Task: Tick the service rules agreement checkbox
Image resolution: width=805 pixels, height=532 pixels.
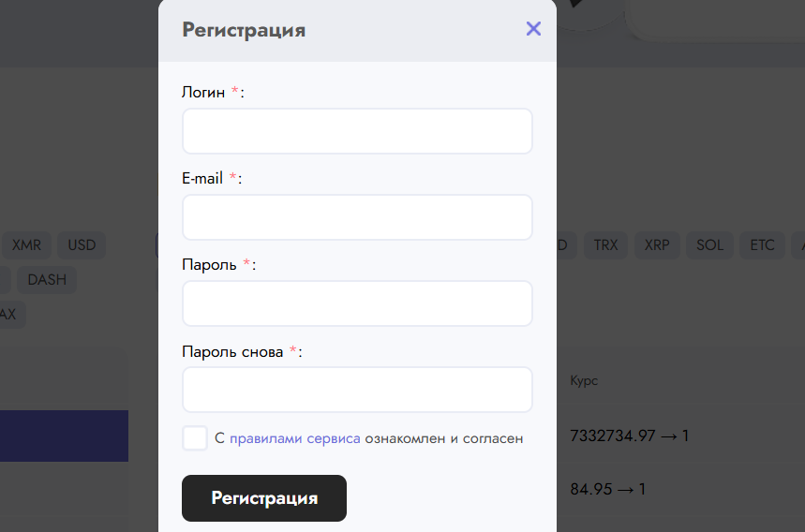Action: coord(195,438)
